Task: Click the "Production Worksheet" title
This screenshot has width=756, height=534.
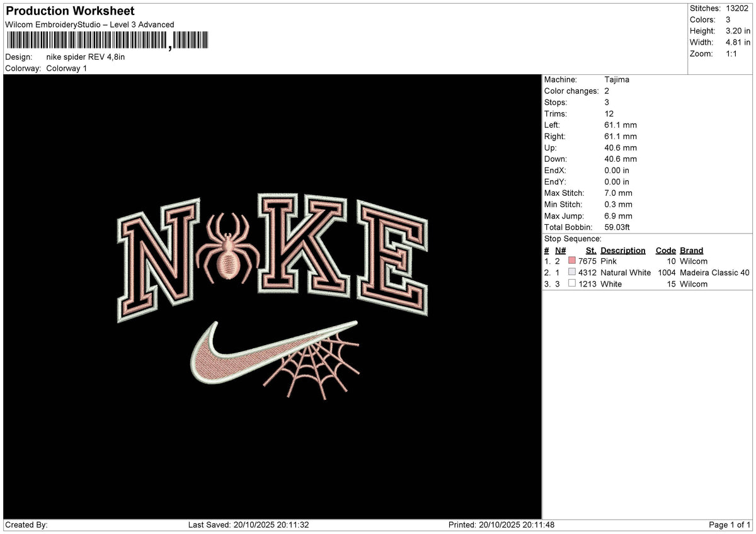Action: click(x=70, y=11)
